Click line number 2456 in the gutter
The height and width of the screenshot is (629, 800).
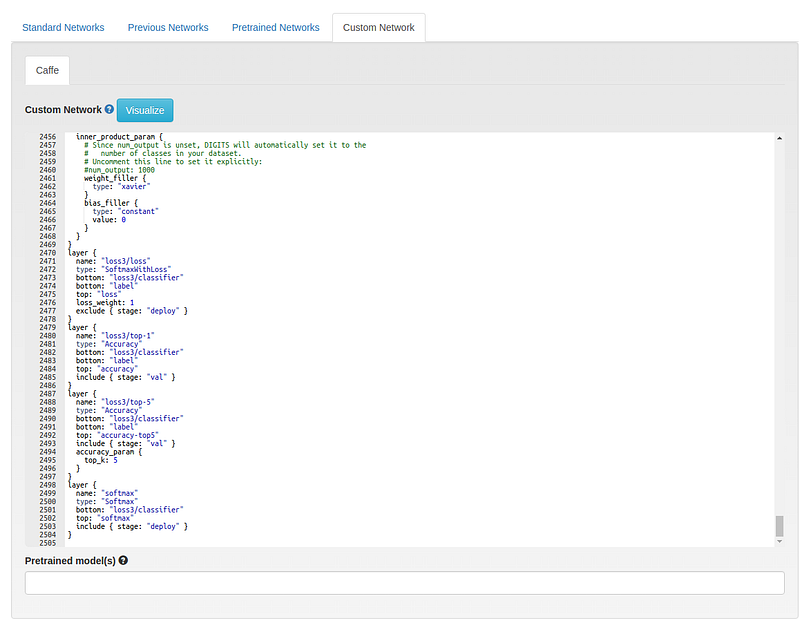tap(47, 137)
